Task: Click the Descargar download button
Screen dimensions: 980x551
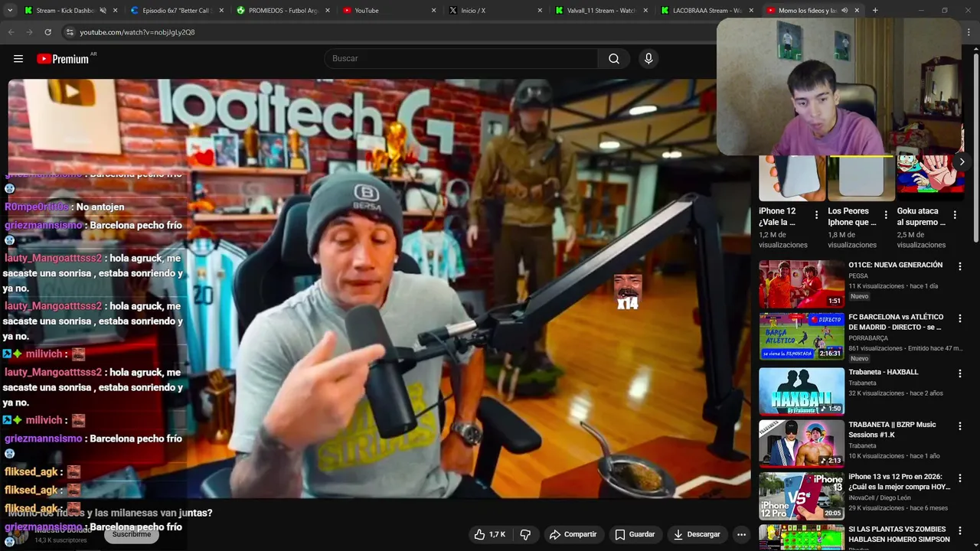Action: coord(696,534)
